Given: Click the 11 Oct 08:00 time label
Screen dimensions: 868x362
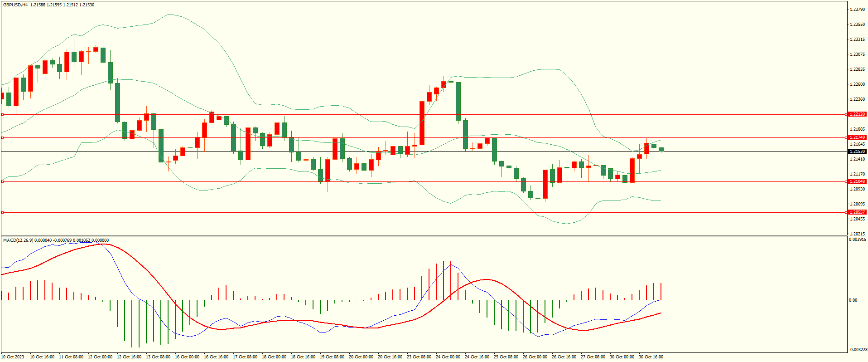Looking at the screenshot, I should [71, 357].
